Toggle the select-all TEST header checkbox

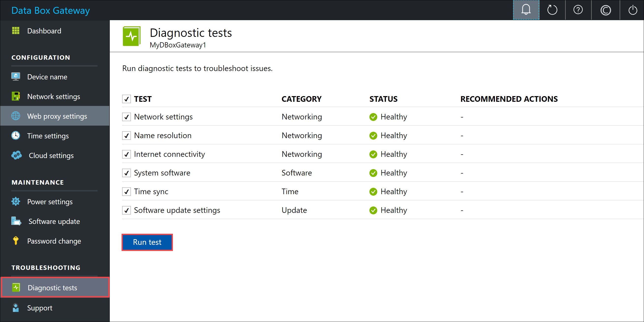pos(126,99)
